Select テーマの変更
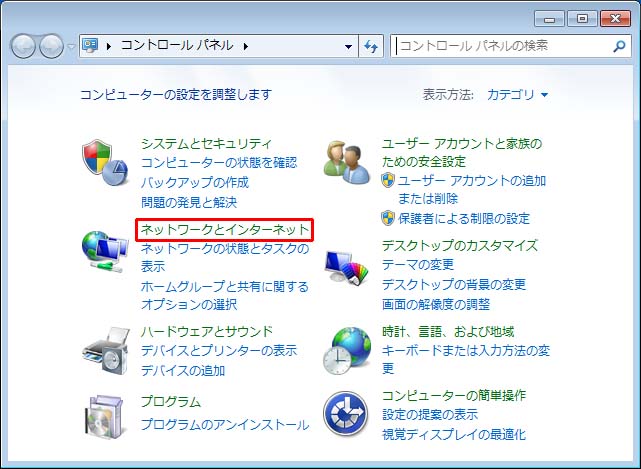The height and width of the screenshot is (469, 641). point(418,265)
